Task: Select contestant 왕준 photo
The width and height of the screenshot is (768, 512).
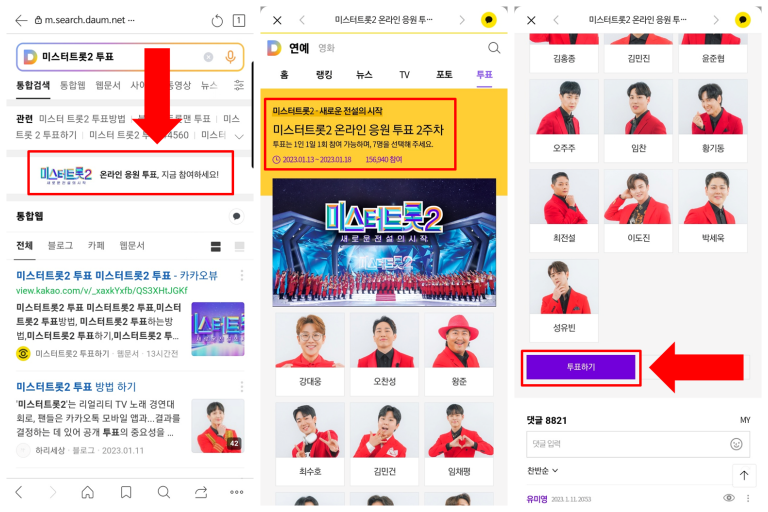Action: 459,341
